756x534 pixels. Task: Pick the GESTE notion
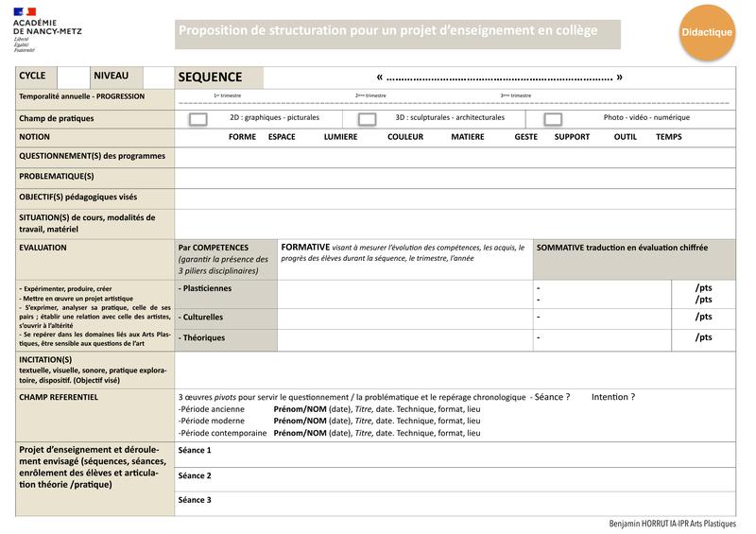click(525, 137)
